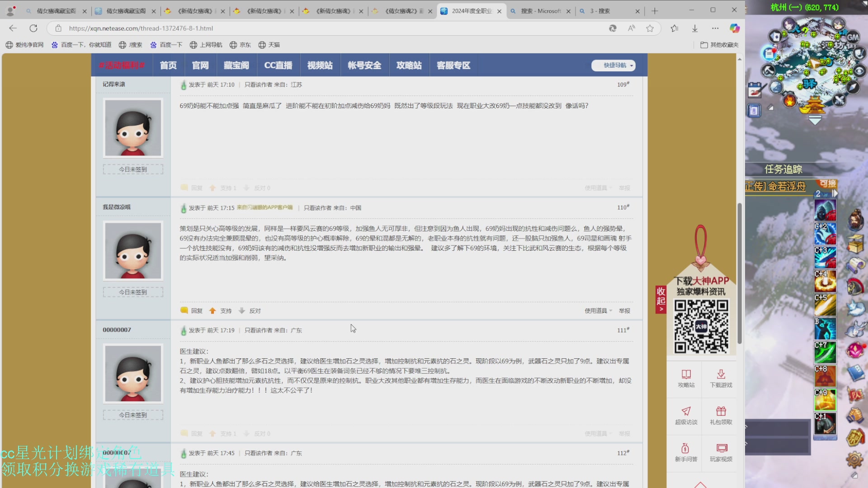Click downvote arrow on post 110

coord(242,311)
